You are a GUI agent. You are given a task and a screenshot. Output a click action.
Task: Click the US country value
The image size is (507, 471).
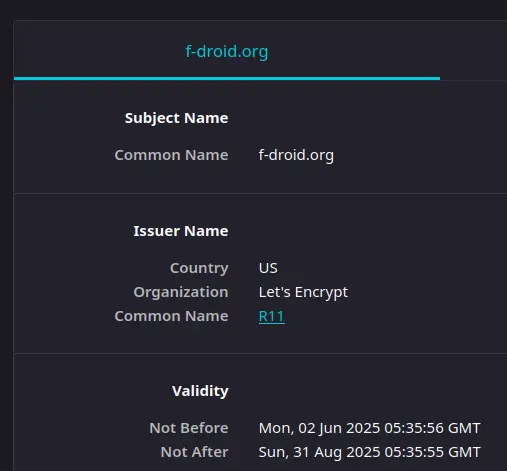268,268
